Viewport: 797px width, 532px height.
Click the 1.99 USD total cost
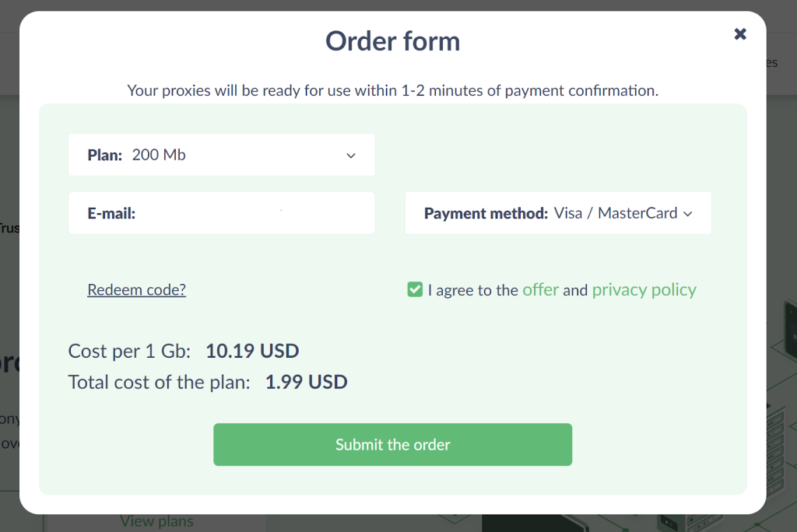[307, 382]
